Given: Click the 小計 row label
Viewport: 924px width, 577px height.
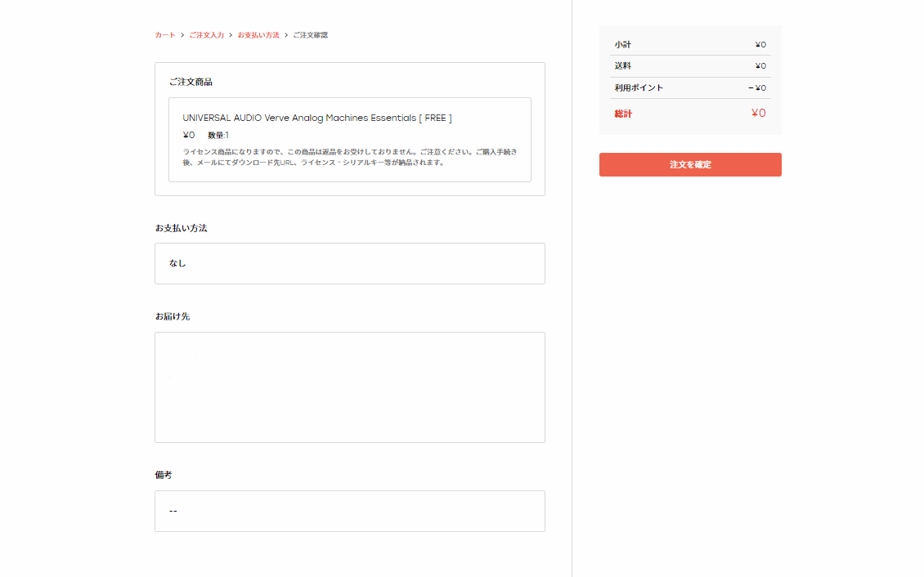Looking at the screenshot, I should click(622, 45).
